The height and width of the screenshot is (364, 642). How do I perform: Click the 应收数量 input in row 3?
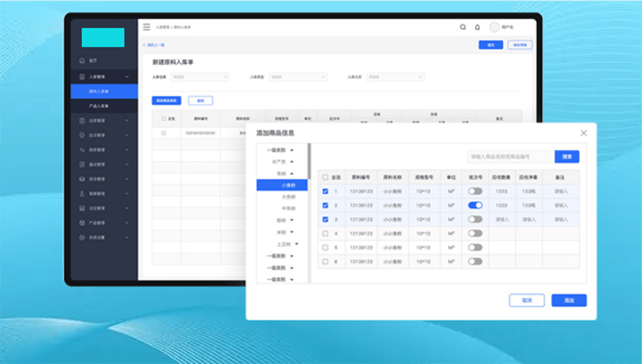point(502,220)
